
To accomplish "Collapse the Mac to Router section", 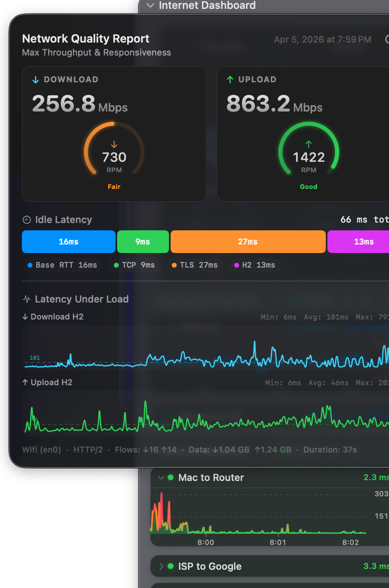I will click(x=161, y=478).
